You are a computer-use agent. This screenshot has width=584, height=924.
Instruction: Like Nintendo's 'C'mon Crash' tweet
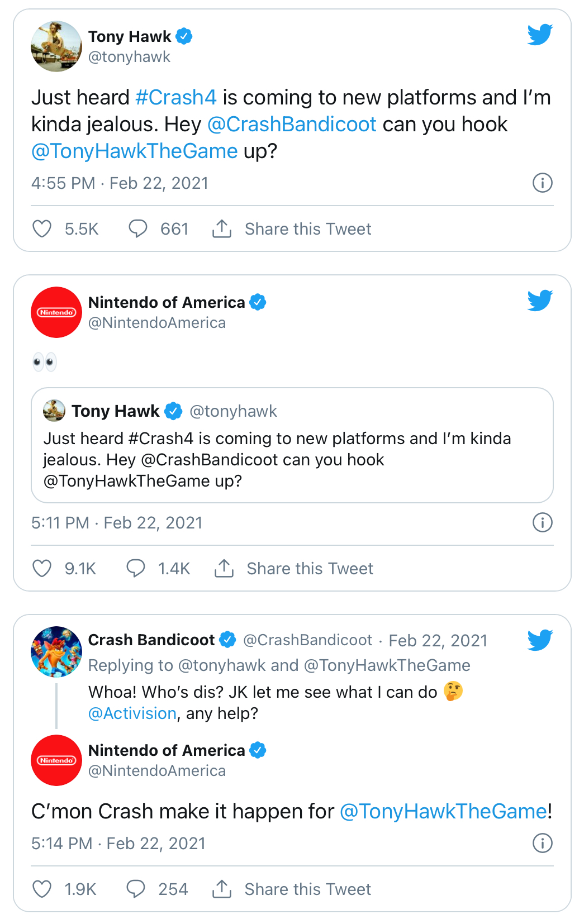coord(42,889)
